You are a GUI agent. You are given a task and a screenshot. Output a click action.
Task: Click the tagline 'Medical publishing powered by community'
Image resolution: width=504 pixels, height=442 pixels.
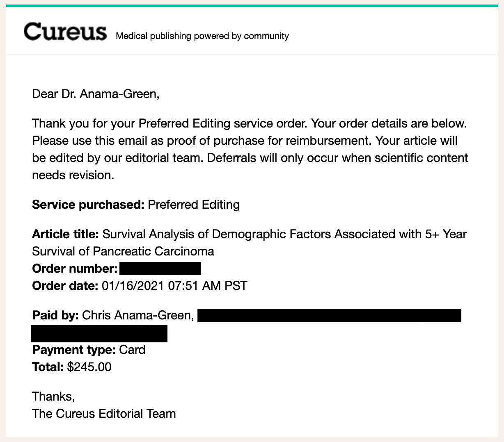(x=202, y=36)
